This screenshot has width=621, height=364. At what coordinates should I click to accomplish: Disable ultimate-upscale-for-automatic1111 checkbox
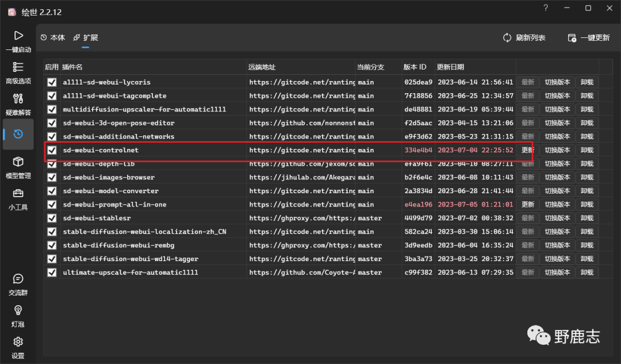click(x=52, y=273)
